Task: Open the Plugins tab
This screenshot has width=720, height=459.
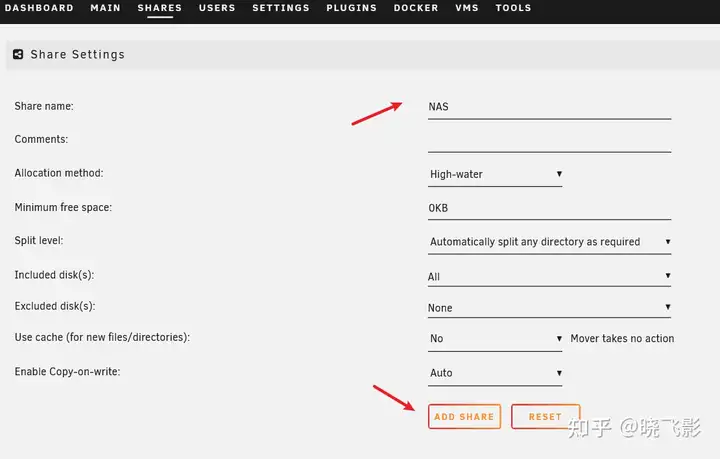Action: click(x=351, y=8)
